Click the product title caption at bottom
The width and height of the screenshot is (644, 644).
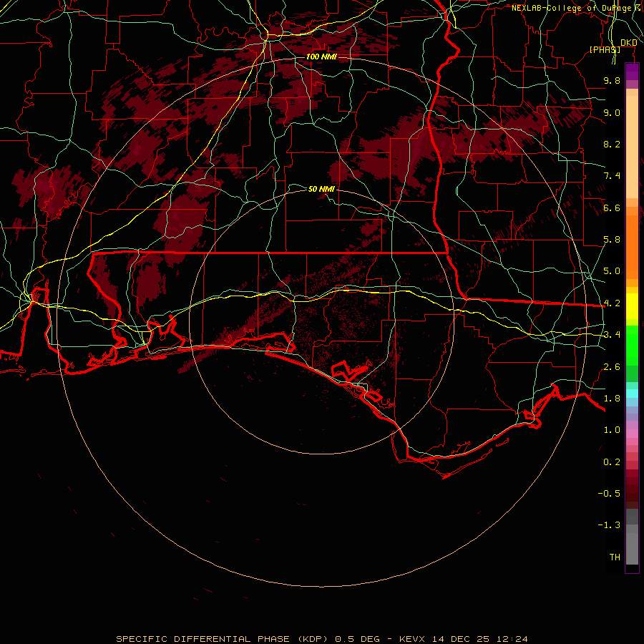[321, 639]
